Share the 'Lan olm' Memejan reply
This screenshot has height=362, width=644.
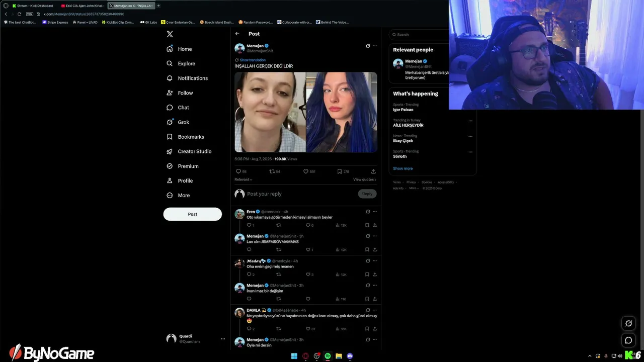[375, 250]
